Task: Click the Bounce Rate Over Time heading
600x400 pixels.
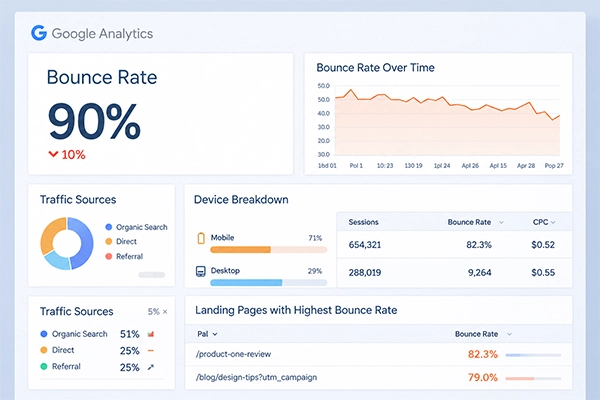Action: click(375, 68)
